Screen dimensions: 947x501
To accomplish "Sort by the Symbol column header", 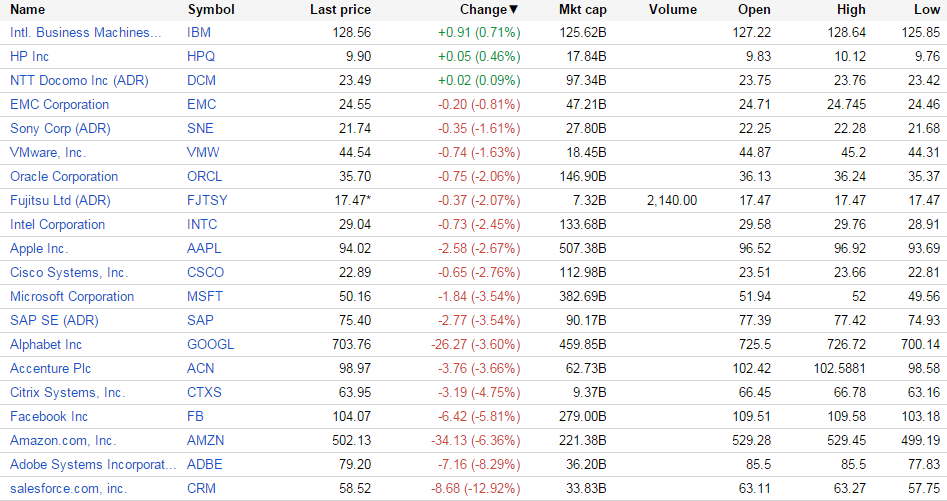I will click(x=211, y=10).
